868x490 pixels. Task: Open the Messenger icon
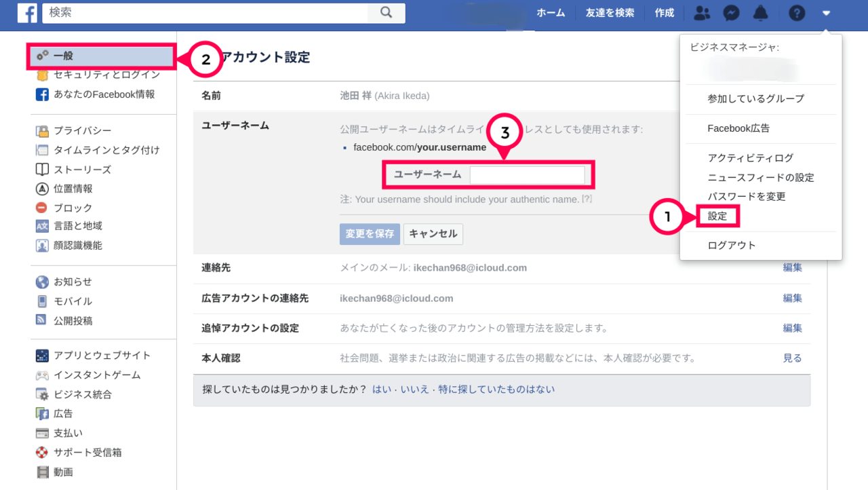pos(731,13)
